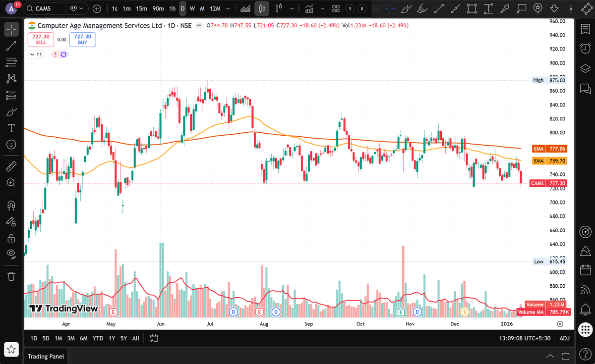595x364 pixels.
Task: Select the 15m timeframe
Action: 141,8
